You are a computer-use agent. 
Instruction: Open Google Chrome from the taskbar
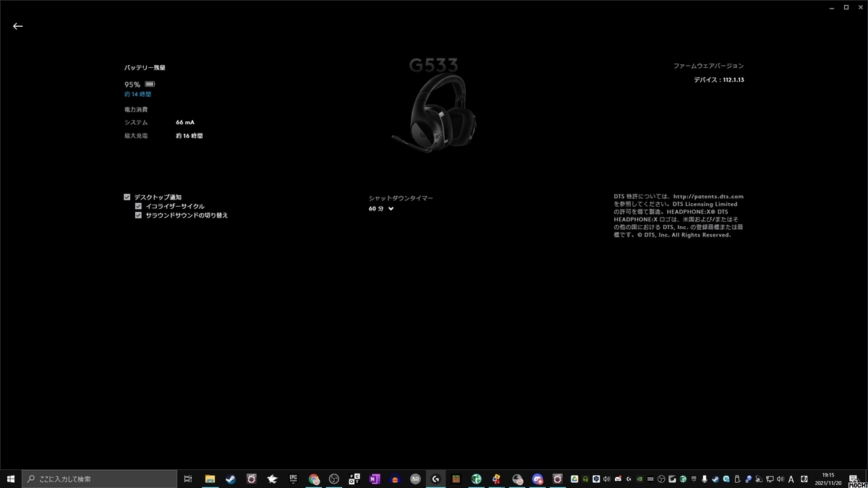(315, 478)
